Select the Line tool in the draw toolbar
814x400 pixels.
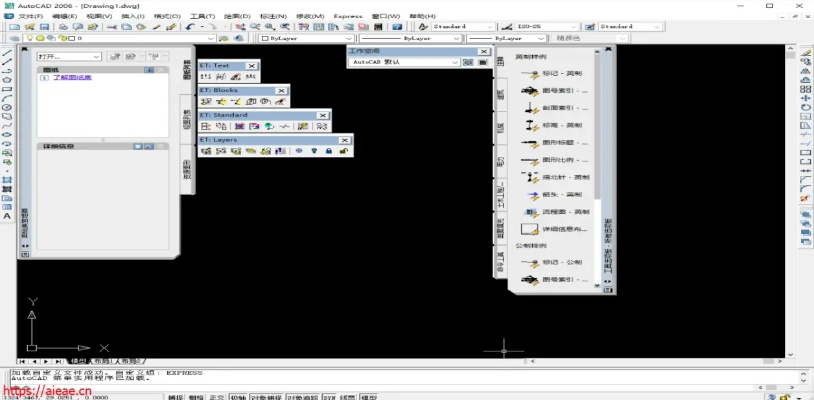click(x=7, y=52)
